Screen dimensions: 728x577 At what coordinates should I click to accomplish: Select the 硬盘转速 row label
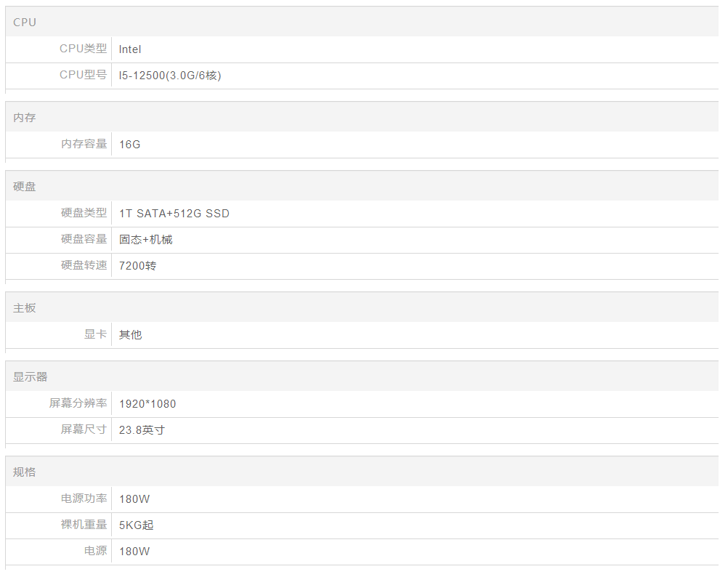84,266
